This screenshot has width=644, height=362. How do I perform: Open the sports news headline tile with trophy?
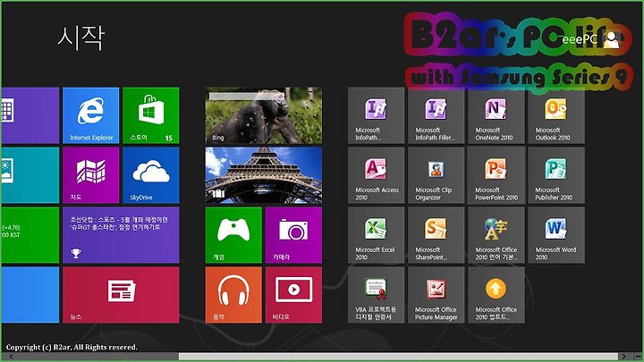pyautogui.click(x=121, y=235)
